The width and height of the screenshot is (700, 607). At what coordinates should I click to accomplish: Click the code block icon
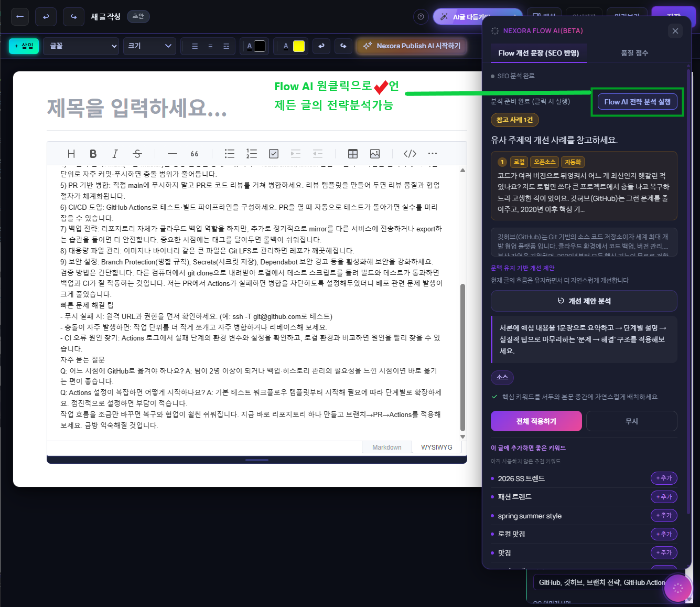tap(410, 154)
